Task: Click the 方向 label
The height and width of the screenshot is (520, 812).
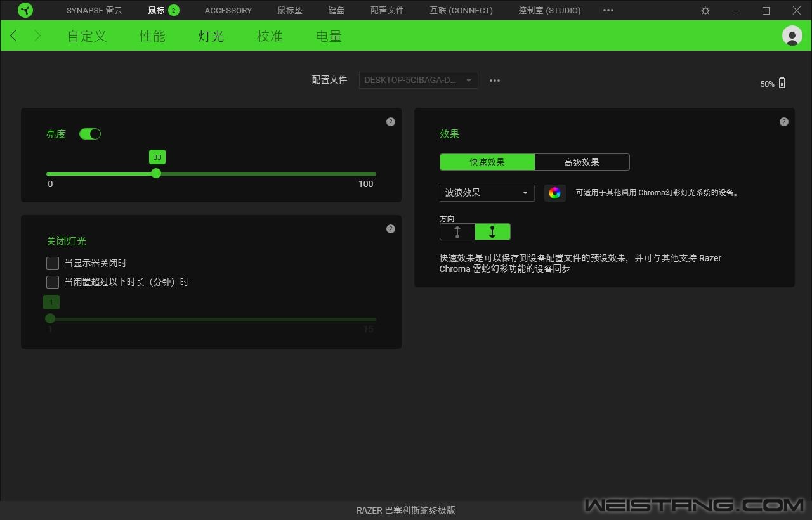Action: pos(447,219)
